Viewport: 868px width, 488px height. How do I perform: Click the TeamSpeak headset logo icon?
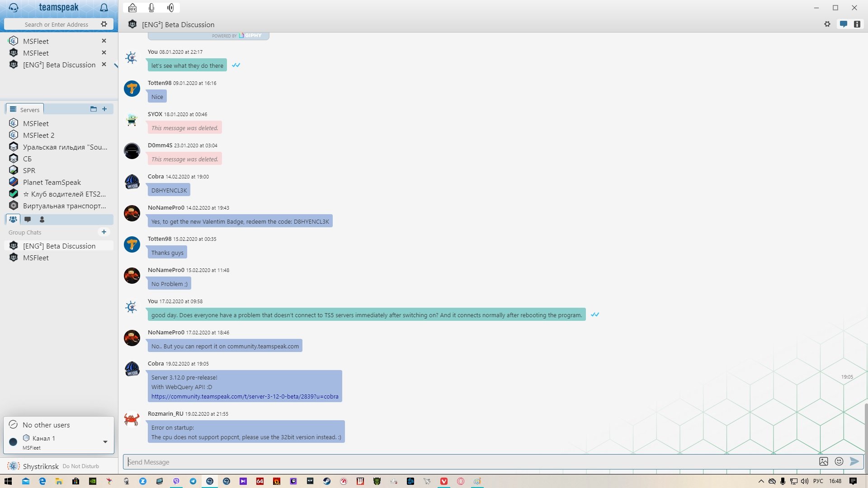tap(14, 8)
